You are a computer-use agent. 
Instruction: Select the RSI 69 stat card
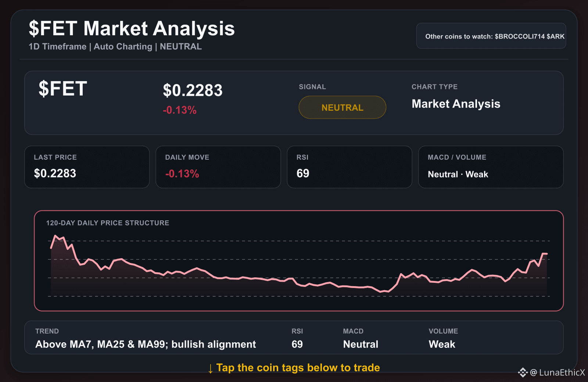tap(349, 167)
